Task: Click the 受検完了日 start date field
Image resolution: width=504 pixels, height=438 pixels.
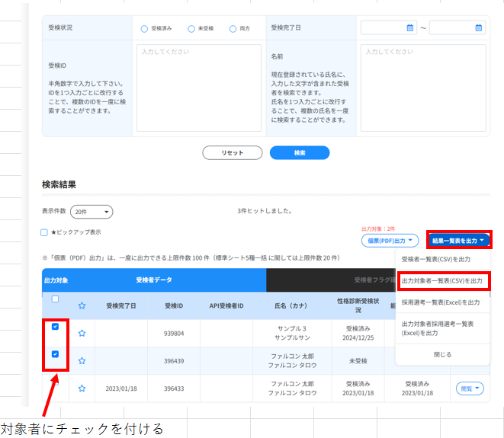Action: point(389,28)
